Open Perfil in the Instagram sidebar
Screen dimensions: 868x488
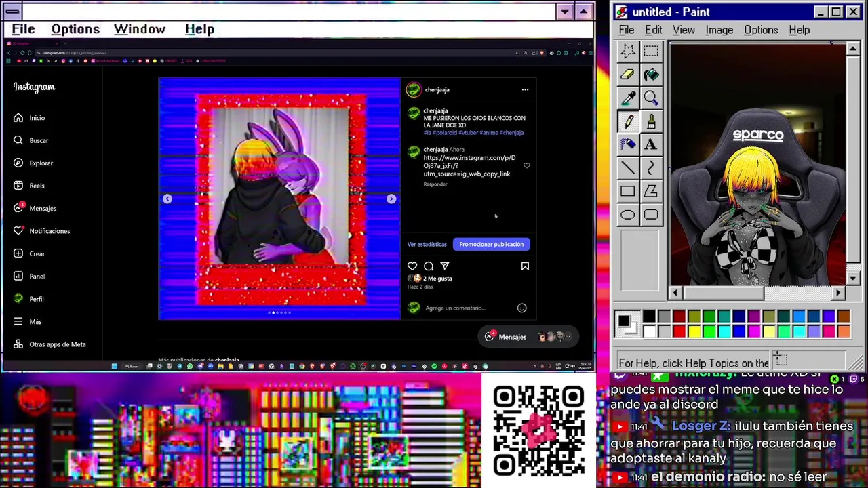(28, 299)
